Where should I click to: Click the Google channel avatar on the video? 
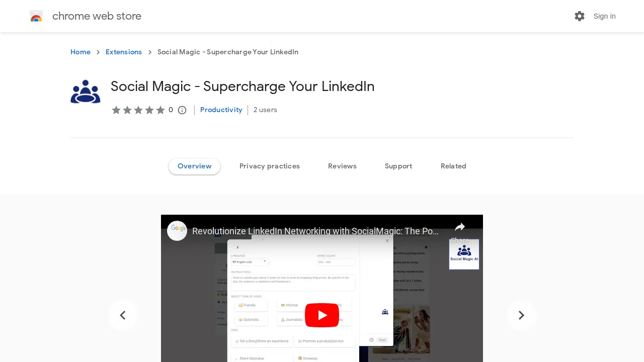pyautogui.click(x=177, y=230)
